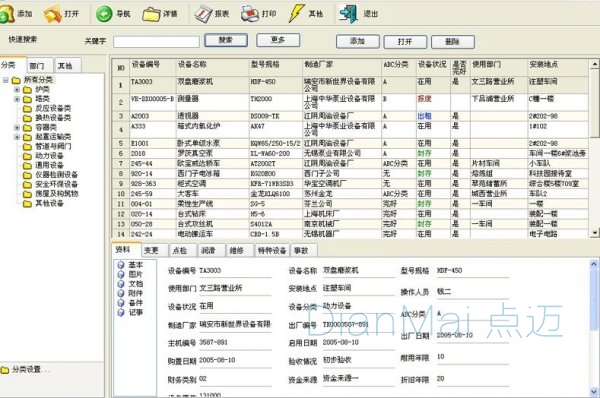The height and width of the screenshot is (398, 600).
Task: Click the 制造厂家 column header
Action: 342,67
